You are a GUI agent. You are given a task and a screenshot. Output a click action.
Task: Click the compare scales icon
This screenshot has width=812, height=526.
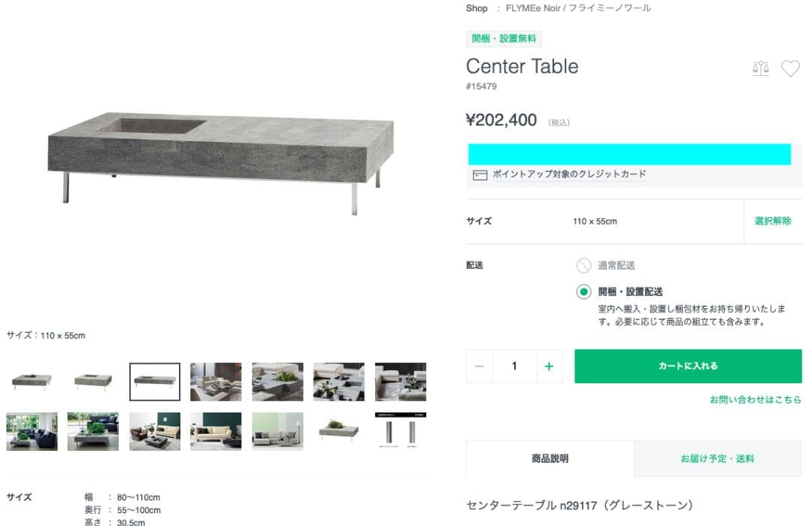pyautogui.click(x=760, y=68)
